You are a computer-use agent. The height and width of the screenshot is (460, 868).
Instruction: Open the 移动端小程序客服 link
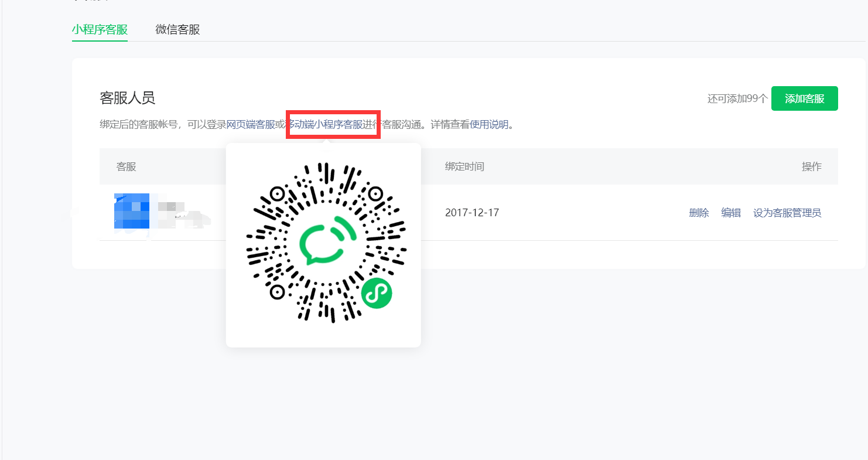(323, 124)
